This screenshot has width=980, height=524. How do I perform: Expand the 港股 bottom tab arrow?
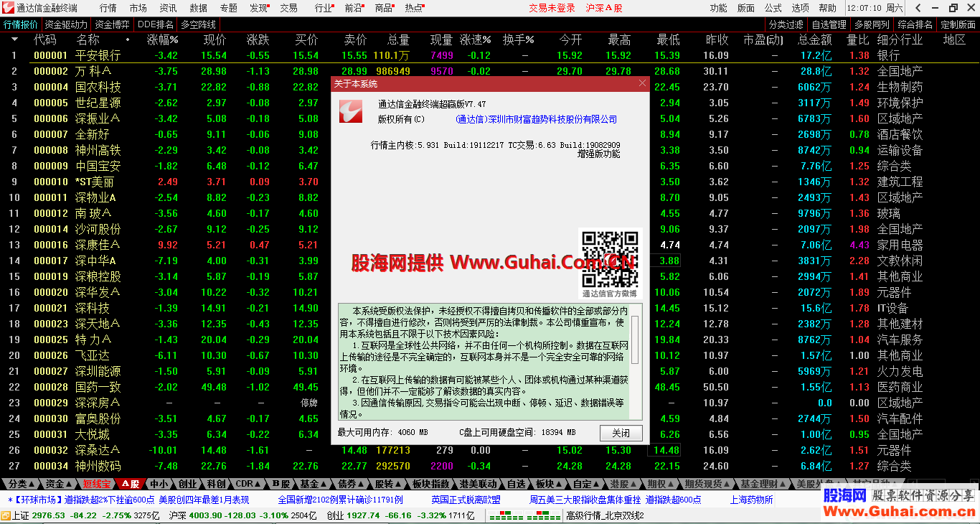click(x=633, y=484)
